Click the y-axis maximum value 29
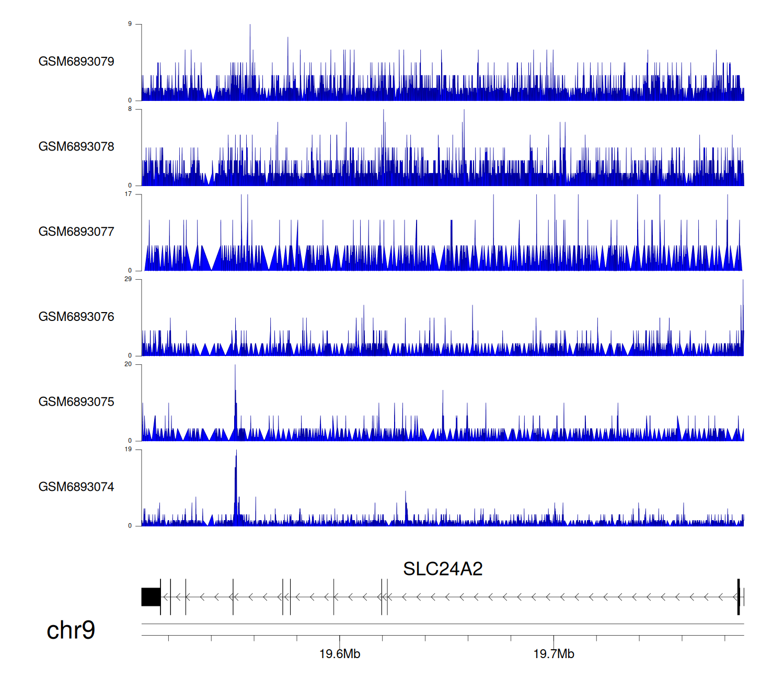This screenshot has width=784, height=690. click(128, 279)
